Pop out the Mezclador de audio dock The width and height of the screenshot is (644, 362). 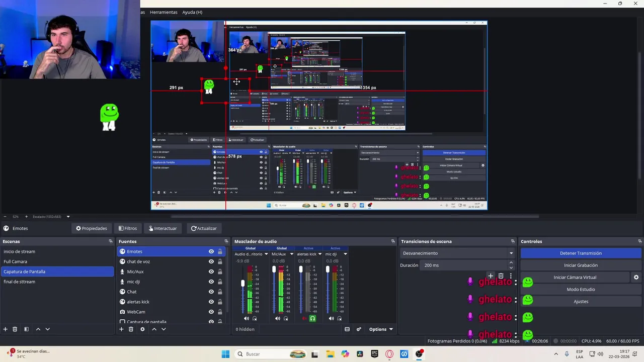click(x=393, y=241)
